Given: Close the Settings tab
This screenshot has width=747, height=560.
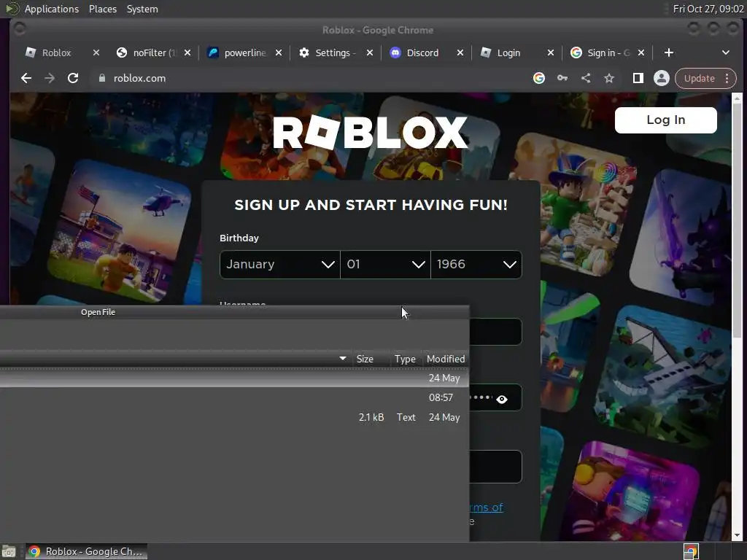Looking at the screenshot, I should point(370,52).
